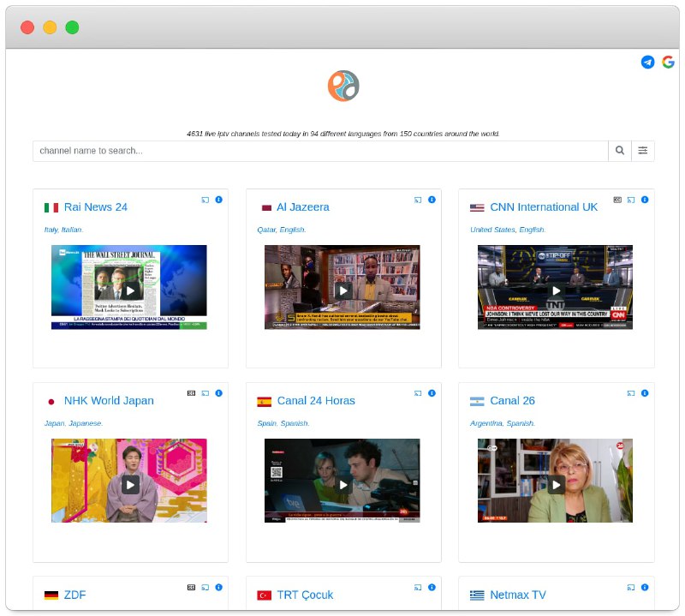685x616 pixels.
Task: Play the Rai News 24 stream
Action: tap(130, 290)
